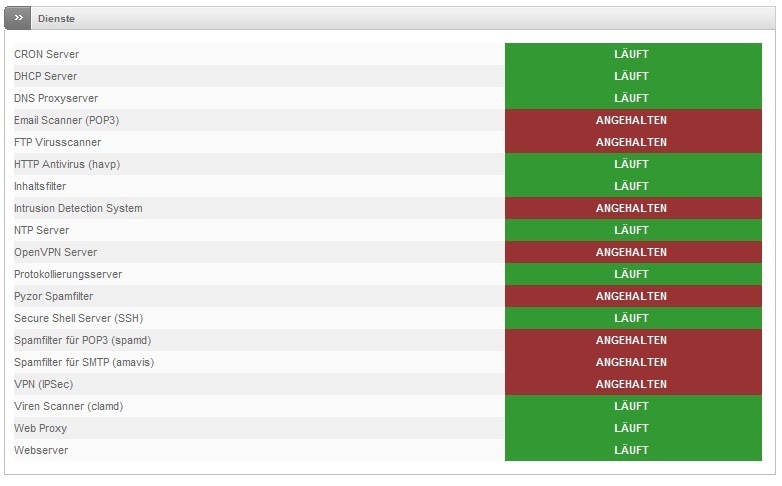Click the red status for FTP Virusscanner
The image size is (782, 486).
631,142
